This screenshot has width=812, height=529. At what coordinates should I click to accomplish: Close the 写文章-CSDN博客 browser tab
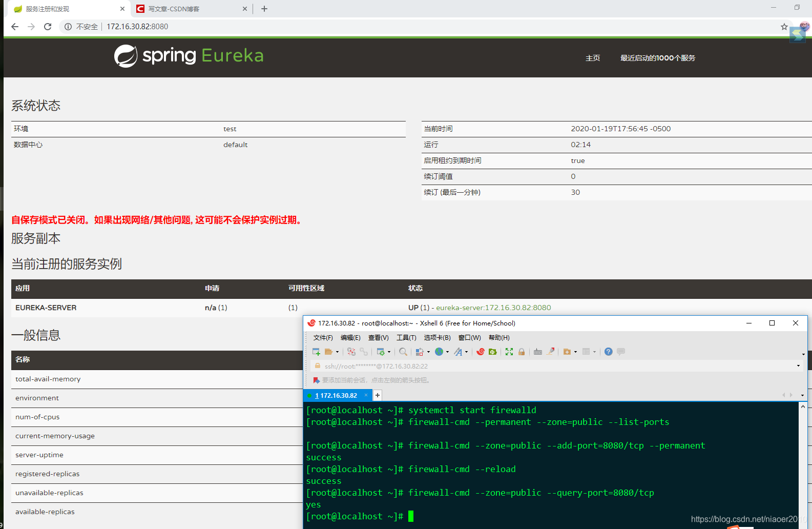coord(244,9)
